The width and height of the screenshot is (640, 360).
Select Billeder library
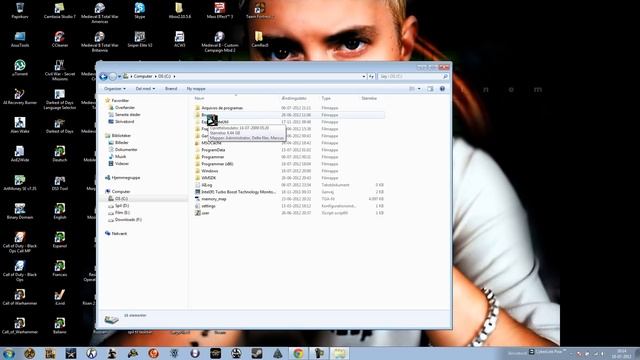tap(121, 142)
